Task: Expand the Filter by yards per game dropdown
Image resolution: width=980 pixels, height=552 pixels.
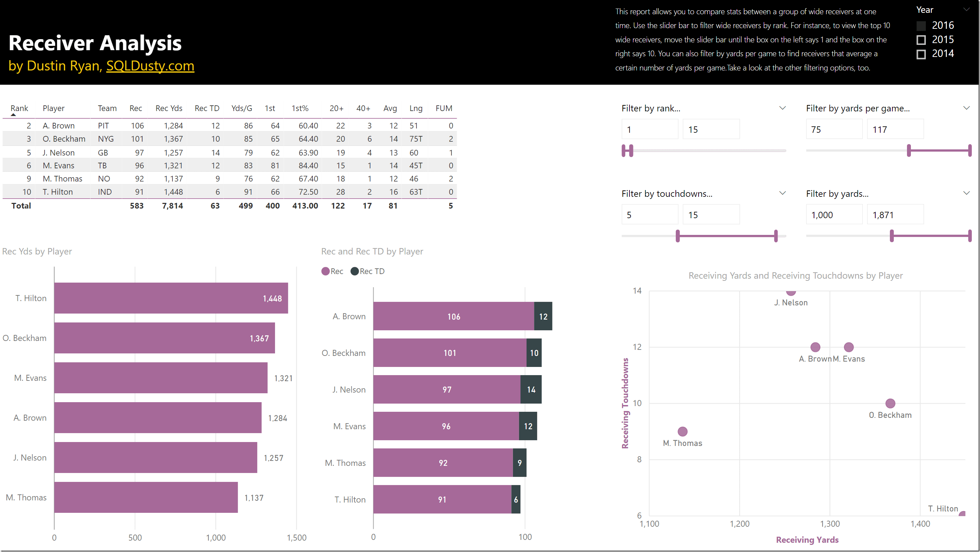Action: [967, 108]
